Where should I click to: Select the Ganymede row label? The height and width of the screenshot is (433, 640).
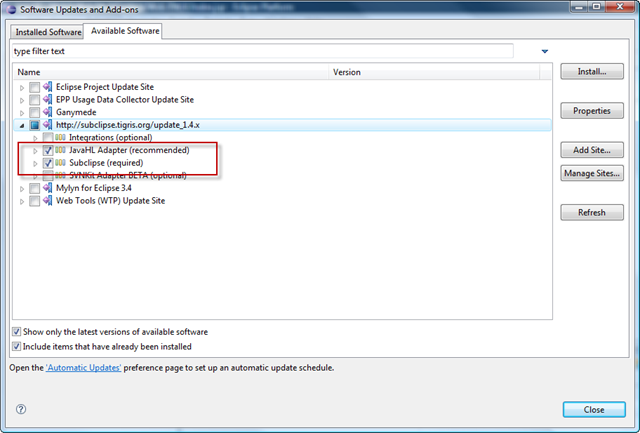[x=76, y=112]
